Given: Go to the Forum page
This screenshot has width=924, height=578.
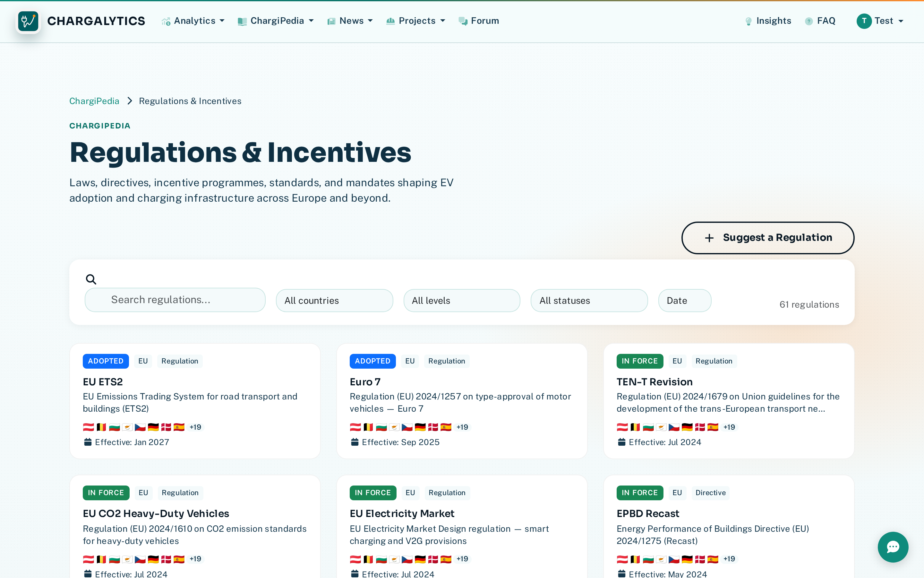Looking at the screenshot, I should 479,21.
